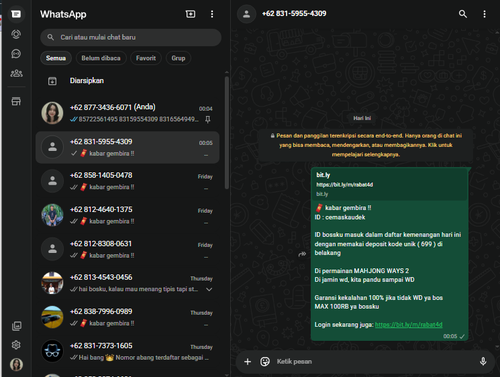500x377 pixels.
Task: Open chat +62 877-3436-6071 (Anda)
Action: point(127,113)
